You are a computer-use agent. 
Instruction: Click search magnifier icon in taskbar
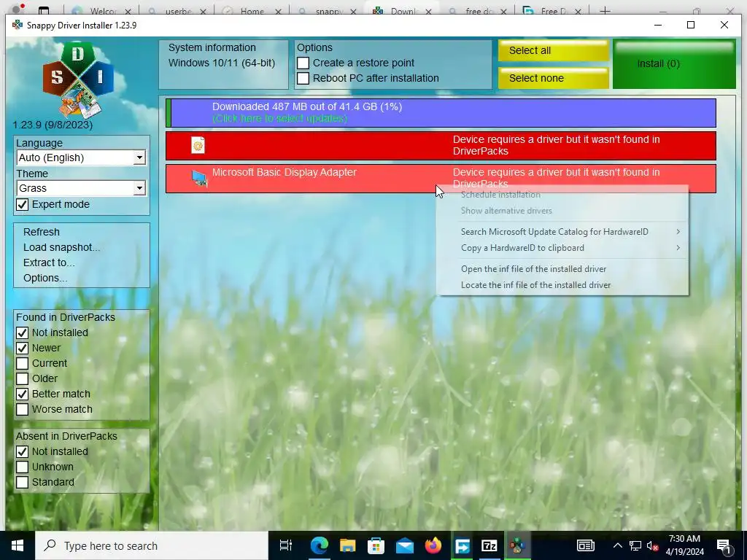pyautogui.click(x=50, y=545)
